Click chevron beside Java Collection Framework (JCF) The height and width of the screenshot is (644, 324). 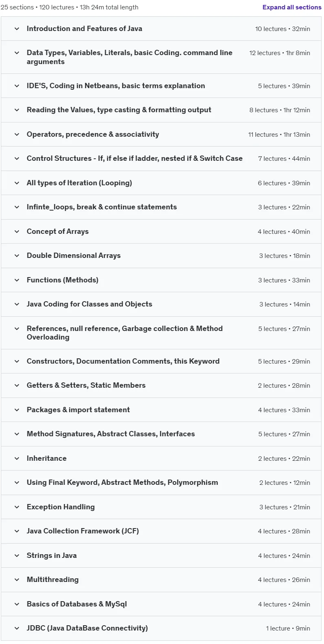(x=17, y=531)
